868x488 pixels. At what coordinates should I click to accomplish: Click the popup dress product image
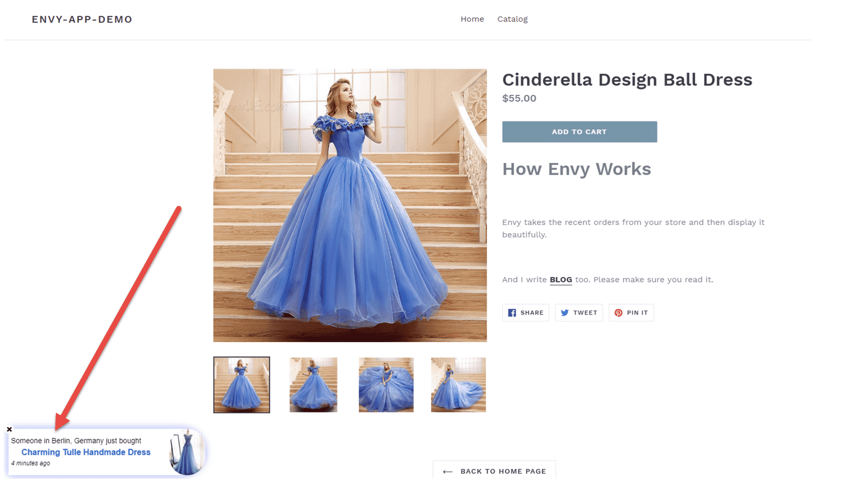186,452
